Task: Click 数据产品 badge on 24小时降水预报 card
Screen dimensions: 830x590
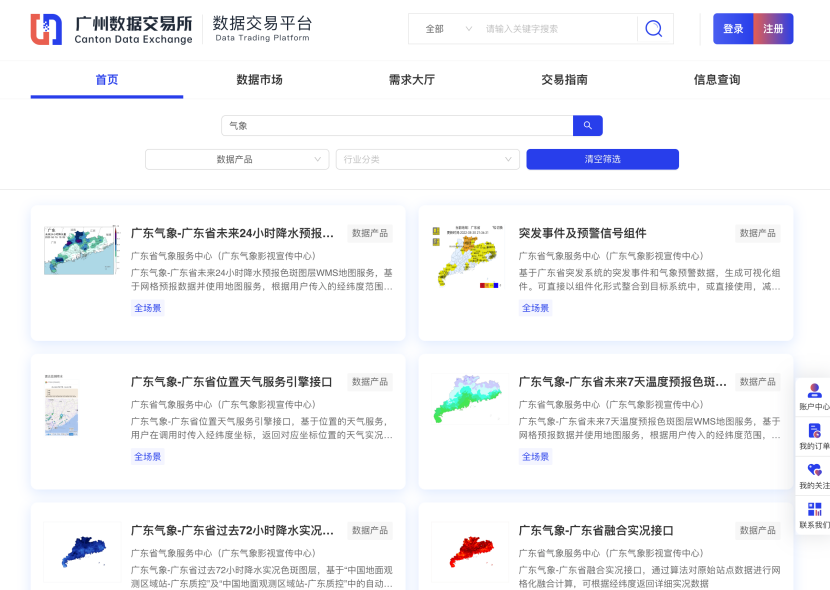Action: [370, 233]
